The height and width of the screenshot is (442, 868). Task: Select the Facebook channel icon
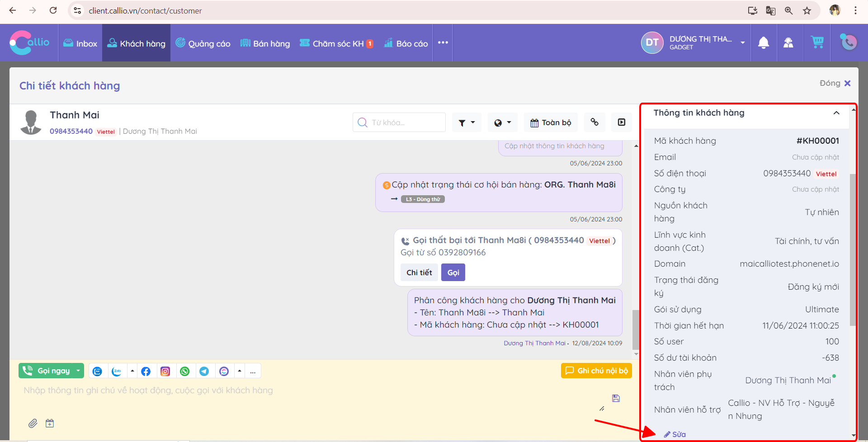[146, 371]
